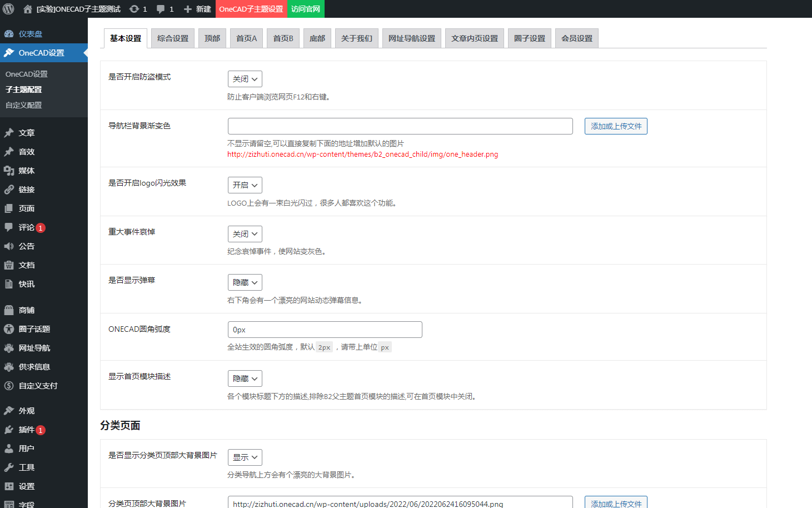Open the 是否显示弹幕 dropdown
812x508 pixels.
245,282
